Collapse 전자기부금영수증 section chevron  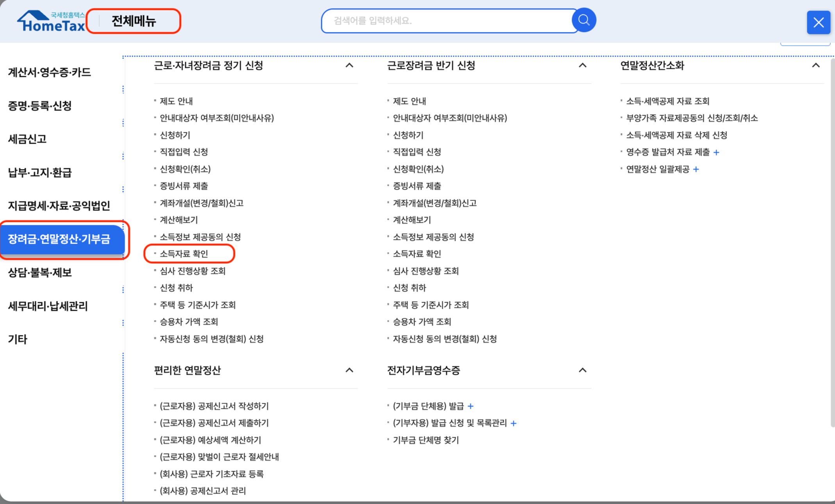click(x=582, y=370)
